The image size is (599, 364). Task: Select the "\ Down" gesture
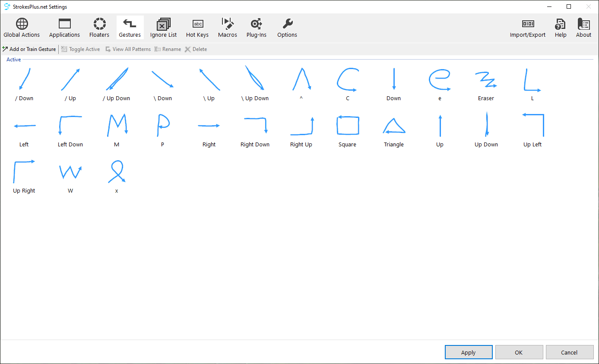pos(163,84)
